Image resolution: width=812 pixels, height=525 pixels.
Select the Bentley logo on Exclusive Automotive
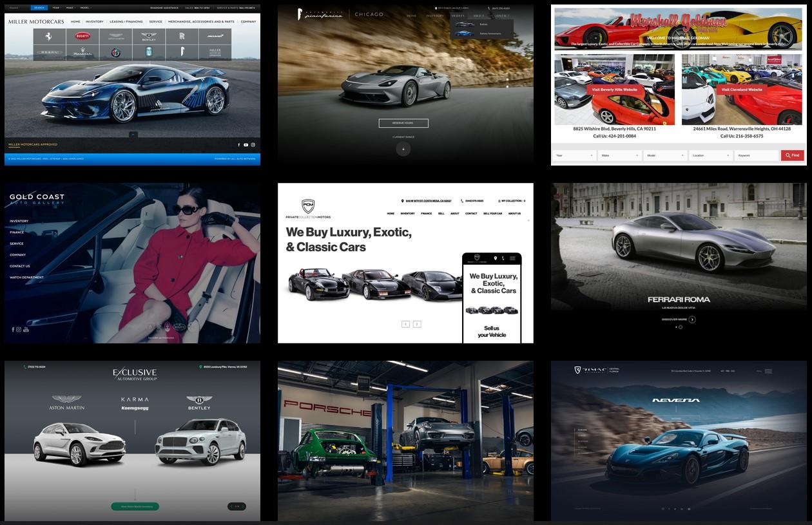[199, 403]
